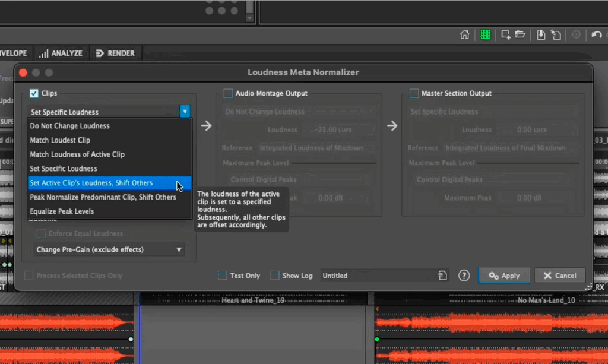Select Equalize Peak Levels option
The width and height of the screenshot is (608, 364).
62,211
